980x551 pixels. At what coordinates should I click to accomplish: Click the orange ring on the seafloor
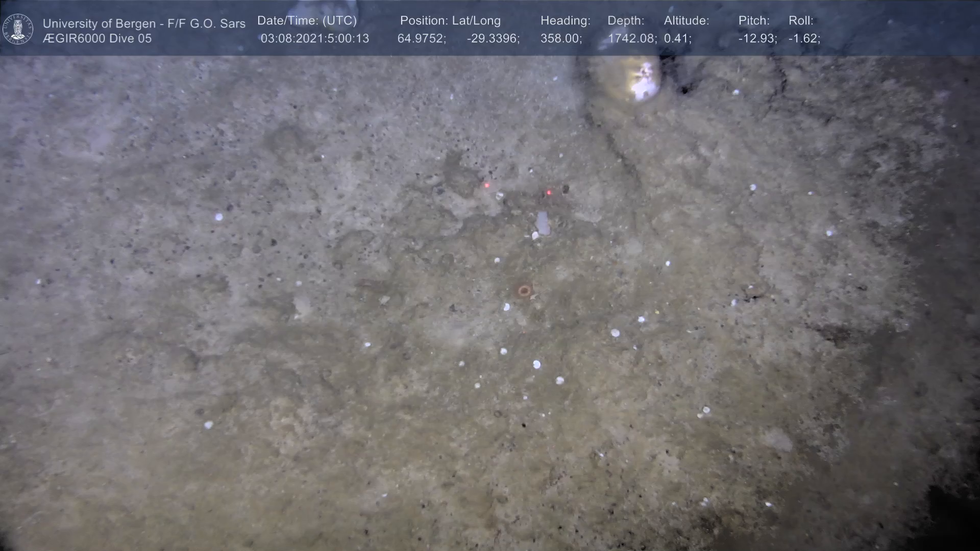[524, 291]
